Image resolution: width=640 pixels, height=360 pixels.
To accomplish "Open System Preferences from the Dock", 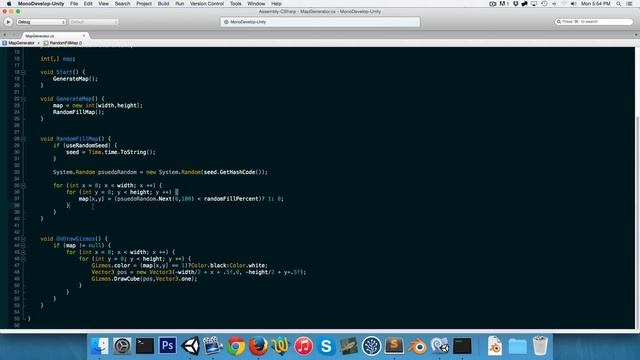I will (x=122, y=346).
